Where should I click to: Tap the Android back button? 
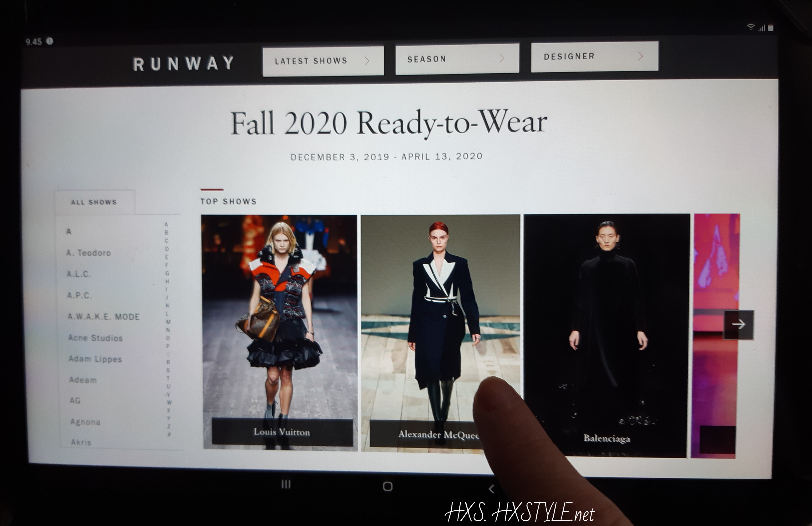coord(492,489)
